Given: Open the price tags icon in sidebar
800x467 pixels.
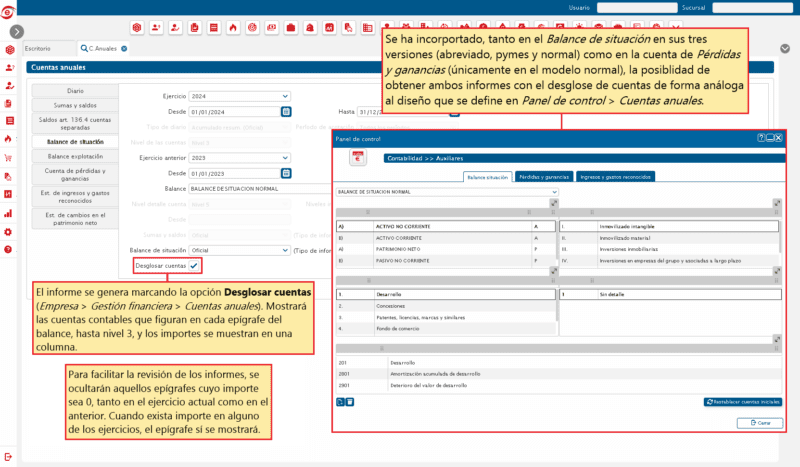Looking at the screenshot, I should point(8,177).
